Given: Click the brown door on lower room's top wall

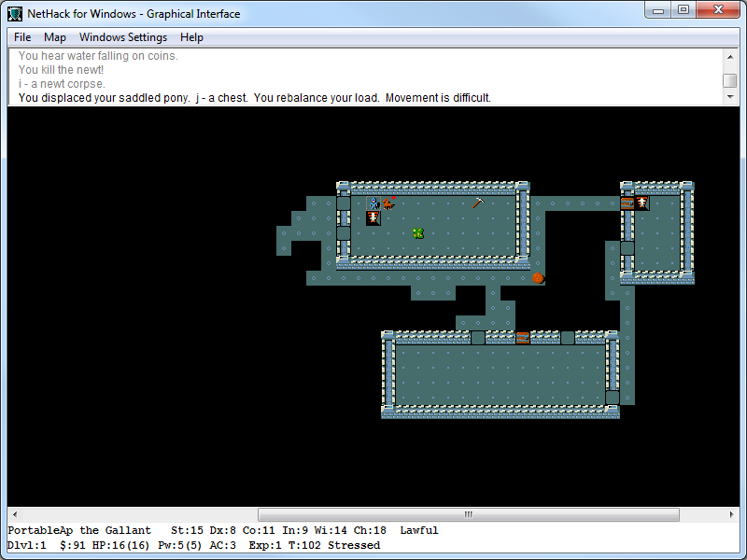Looking at the screenshot, I should [523, 337].
